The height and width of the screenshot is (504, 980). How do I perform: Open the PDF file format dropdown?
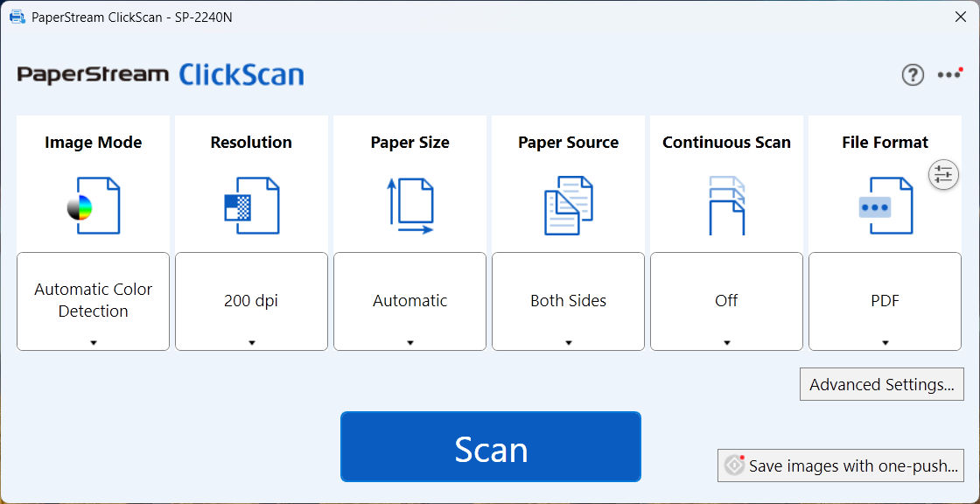coord(885,301)
